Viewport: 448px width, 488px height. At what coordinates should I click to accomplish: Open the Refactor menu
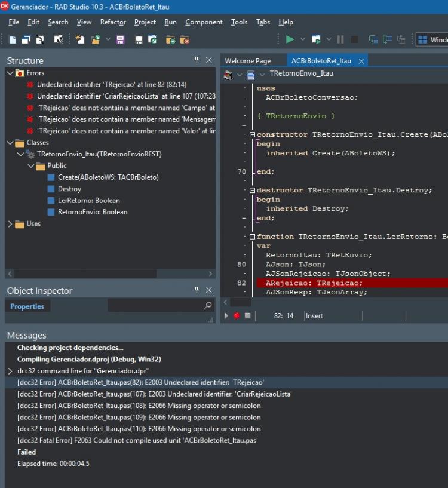pyautogui.click(x=113, y=22)
